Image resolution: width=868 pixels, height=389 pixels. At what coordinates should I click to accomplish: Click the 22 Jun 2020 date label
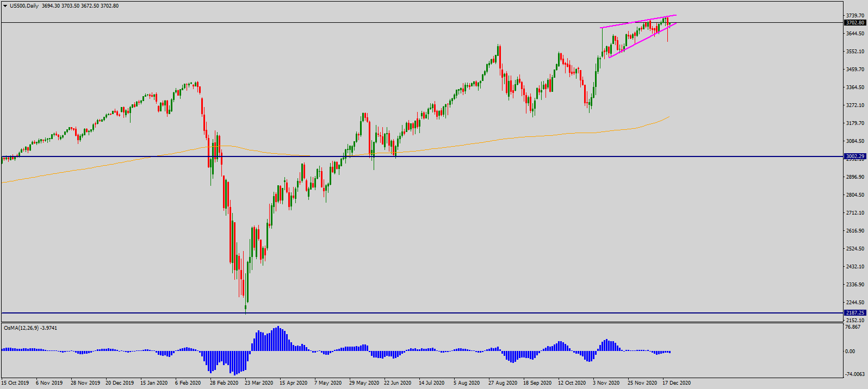click(x=398, y=383)
